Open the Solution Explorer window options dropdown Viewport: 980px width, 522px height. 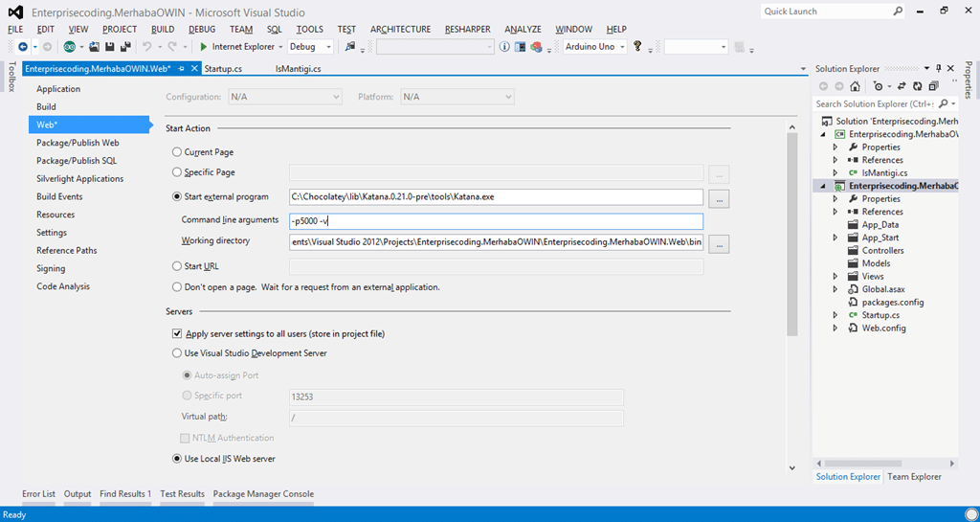[x=927, y=68]
